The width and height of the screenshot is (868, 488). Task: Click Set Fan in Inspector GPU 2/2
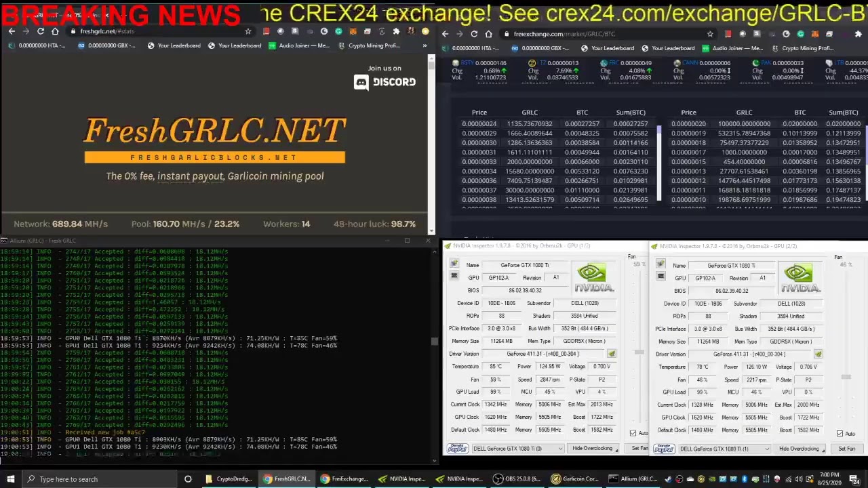click(846, 449)
